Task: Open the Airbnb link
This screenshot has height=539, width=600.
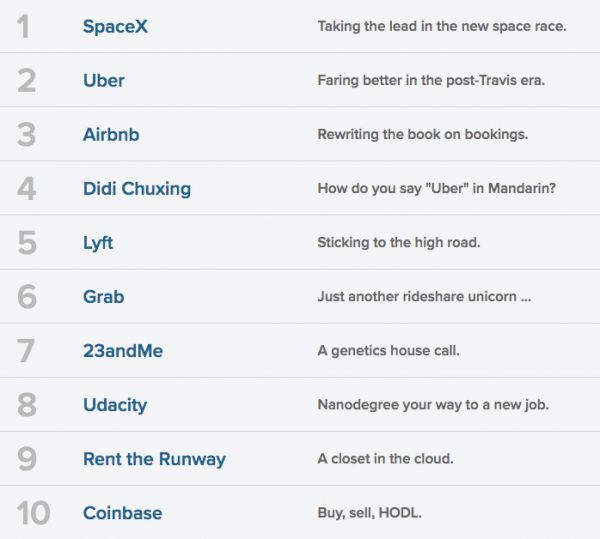Action: coord(113,134)
